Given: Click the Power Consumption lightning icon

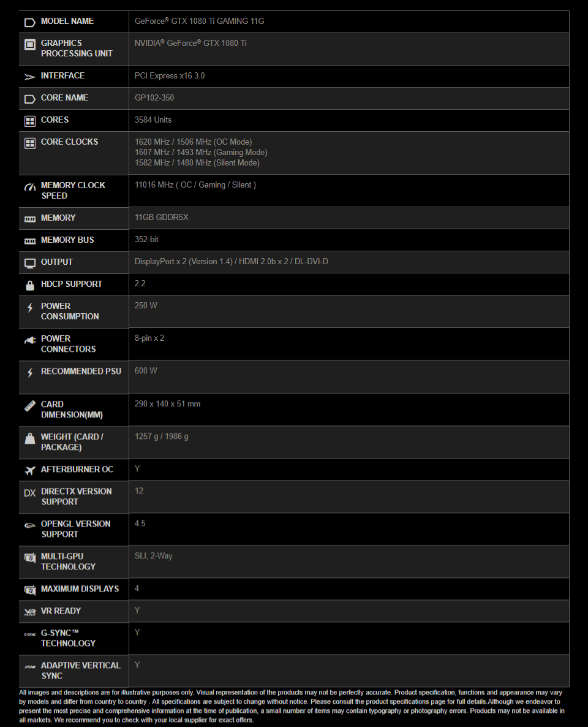Looking at the screenshot, I should coord(29,307).
